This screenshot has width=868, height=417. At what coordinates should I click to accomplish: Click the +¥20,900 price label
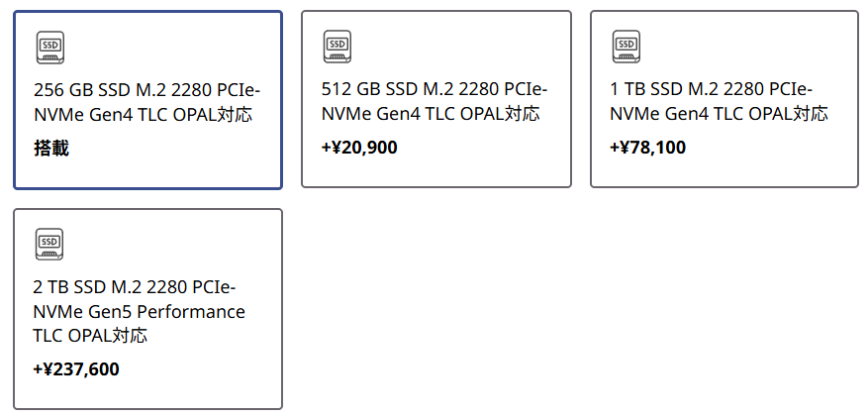click(x=360, y=149)
